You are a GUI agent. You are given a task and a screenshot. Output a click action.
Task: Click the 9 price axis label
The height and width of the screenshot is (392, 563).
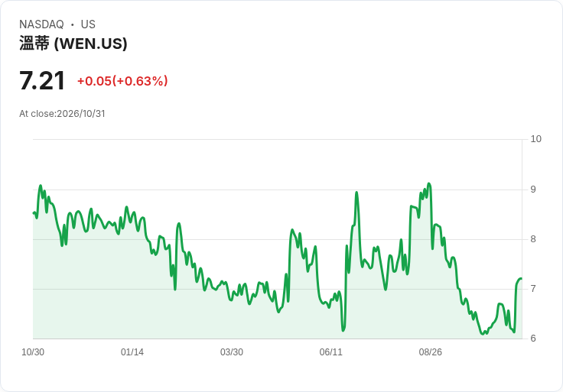(533, 189)
